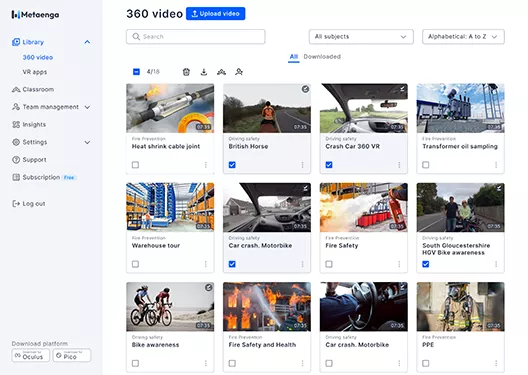Collapse the Library section chevron

pyautogui.click(x=87, y=42)
